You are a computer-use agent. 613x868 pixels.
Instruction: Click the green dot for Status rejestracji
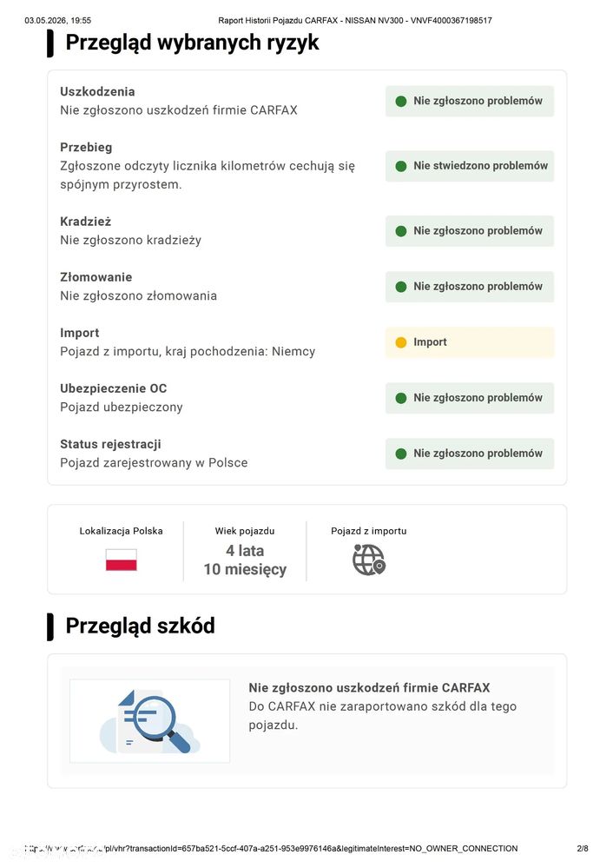401,454
